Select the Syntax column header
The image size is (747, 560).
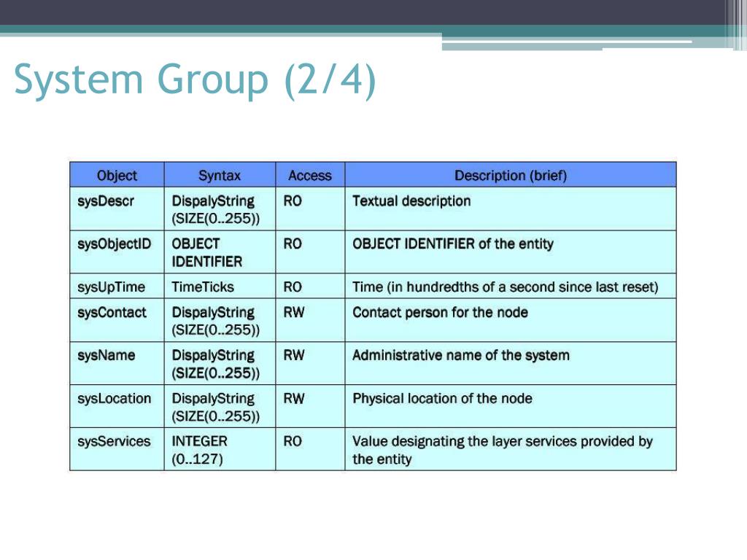coord(220,175)
